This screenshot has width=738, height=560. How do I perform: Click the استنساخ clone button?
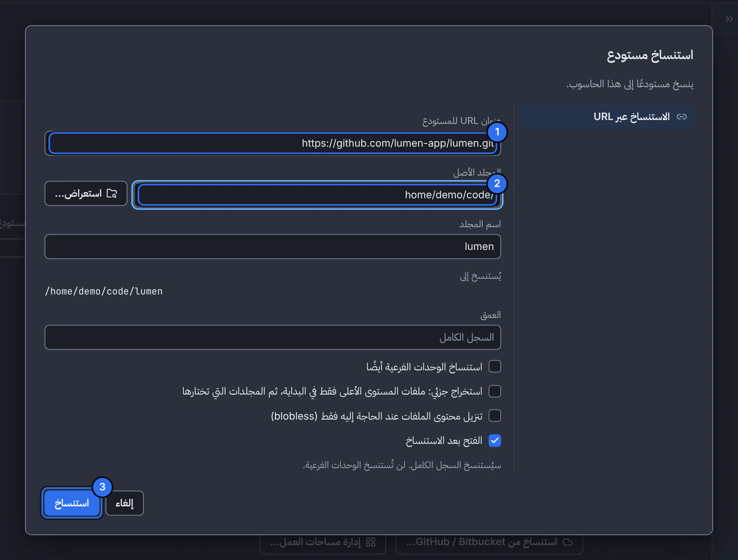click(72, 503)
